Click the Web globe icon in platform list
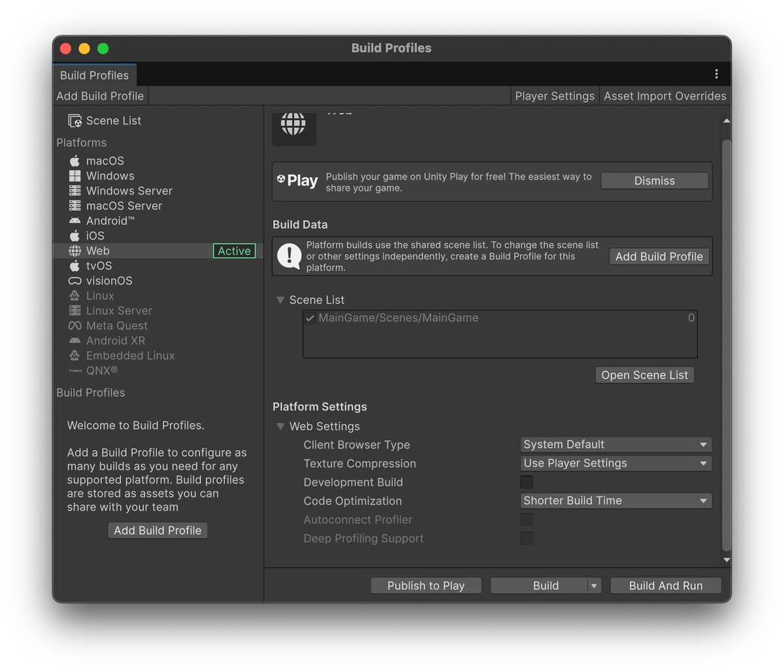The width and height of the screenshot is (784, 672). (75, 251)
